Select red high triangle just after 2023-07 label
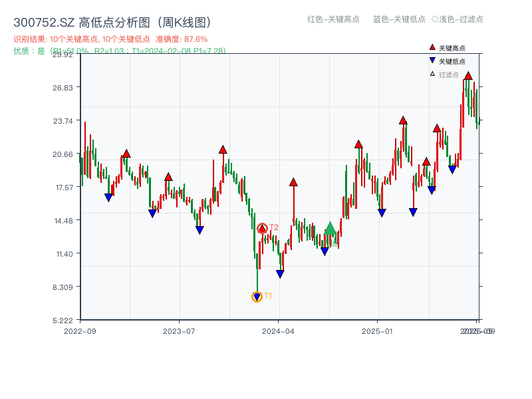The height and width of the screenshot is (399, 532). point(168,177)
